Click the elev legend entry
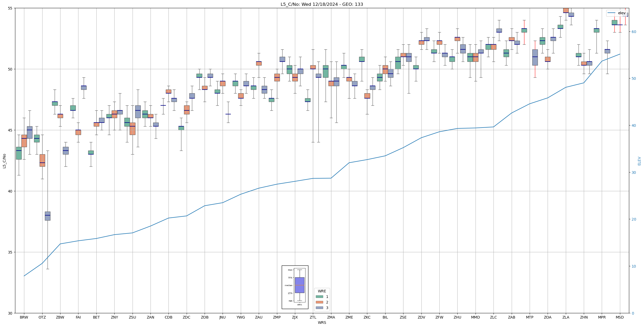Viewport: 644px width, 327px height. coord(622,13)
